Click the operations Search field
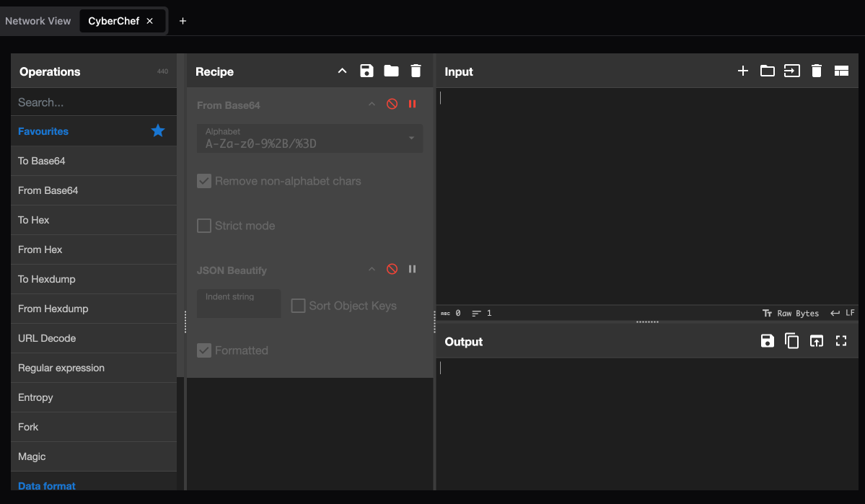865x504 pixels. (x=94, y=102)
